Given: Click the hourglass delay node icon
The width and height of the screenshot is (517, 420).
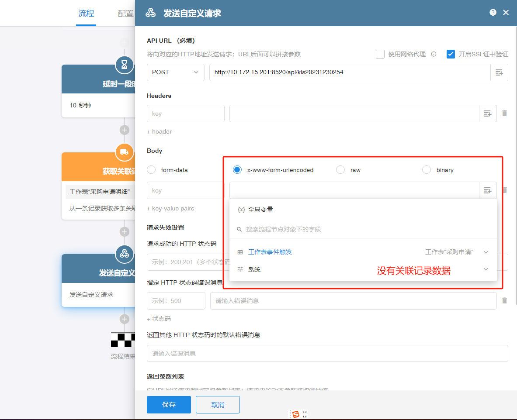Looking at the screenshot, I should click(125, 65).
